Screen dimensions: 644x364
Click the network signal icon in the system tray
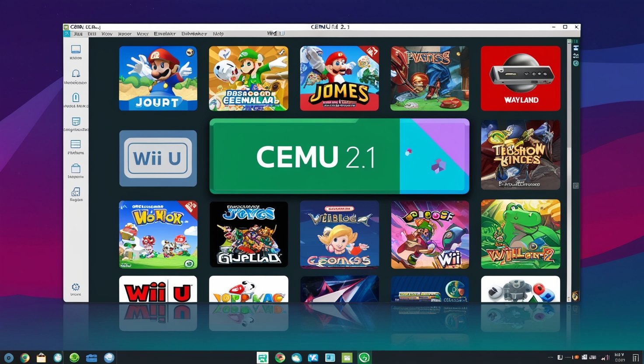[x=606, y=357]
